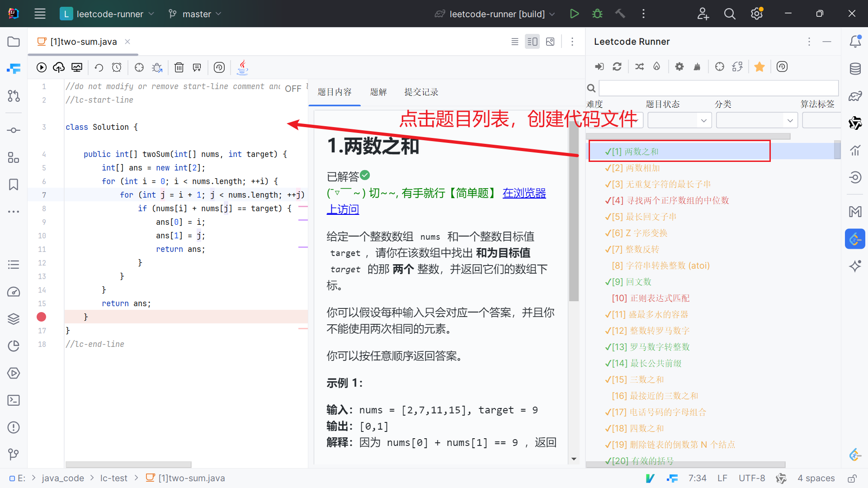Expand the master branch dropdown

195,14
